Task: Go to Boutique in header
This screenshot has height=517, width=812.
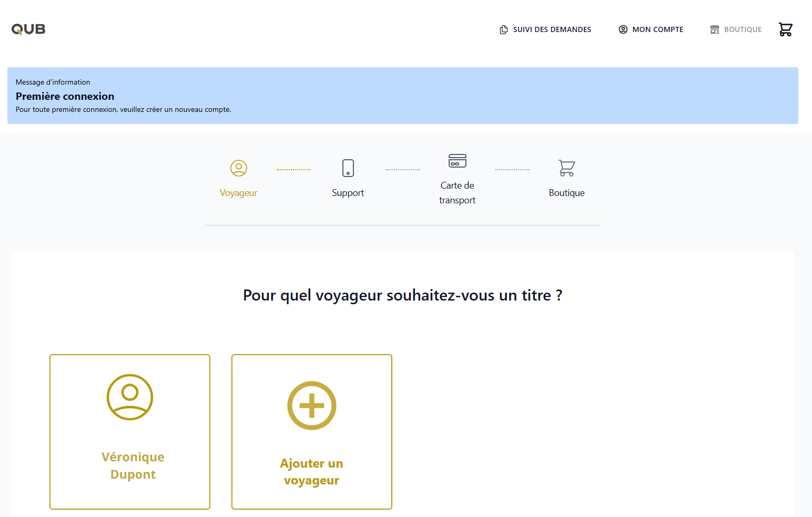Action: coord(736,29)
